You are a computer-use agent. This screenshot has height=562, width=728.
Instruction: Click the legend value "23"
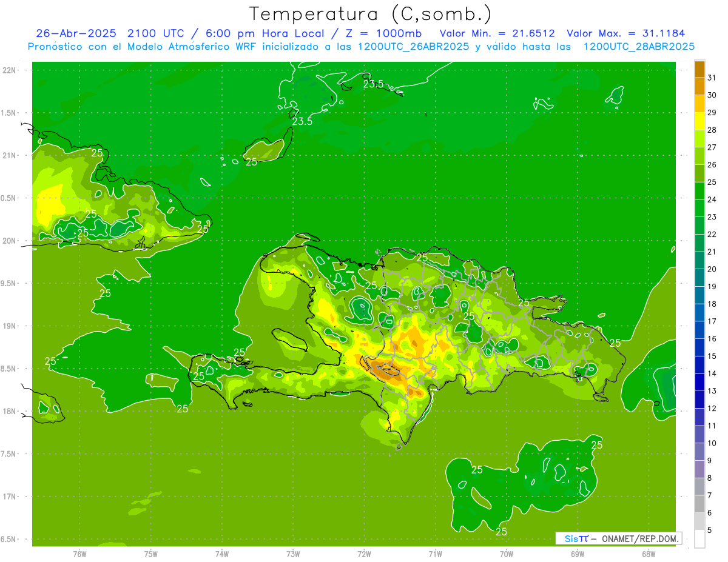712,216
